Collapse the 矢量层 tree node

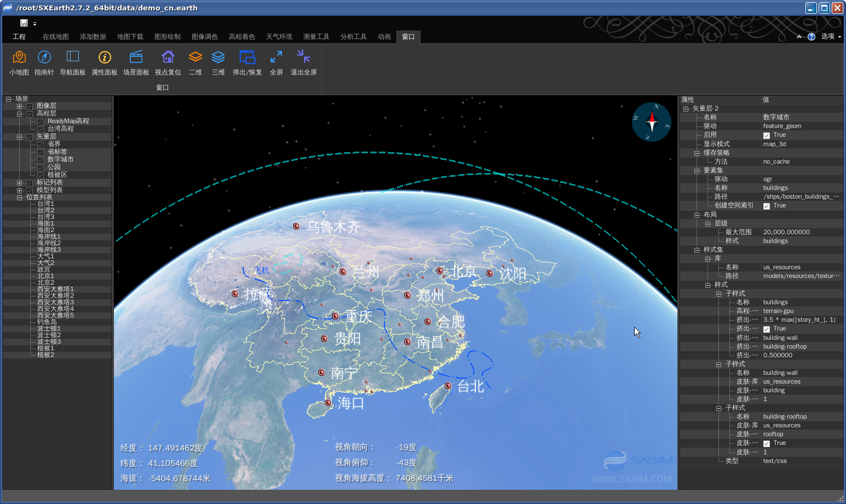[19, 137]
